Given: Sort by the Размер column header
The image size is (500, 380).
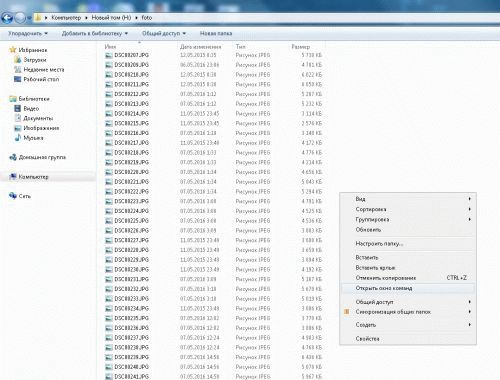Looking at the screenshot, I should (x=301, y=47).
